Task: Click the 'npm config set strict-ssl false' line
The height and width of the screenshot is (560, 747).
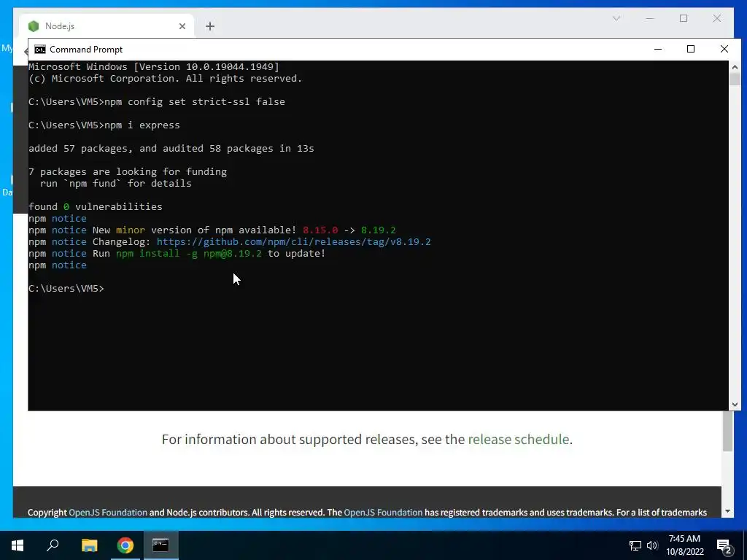Action: coord(157,102)
